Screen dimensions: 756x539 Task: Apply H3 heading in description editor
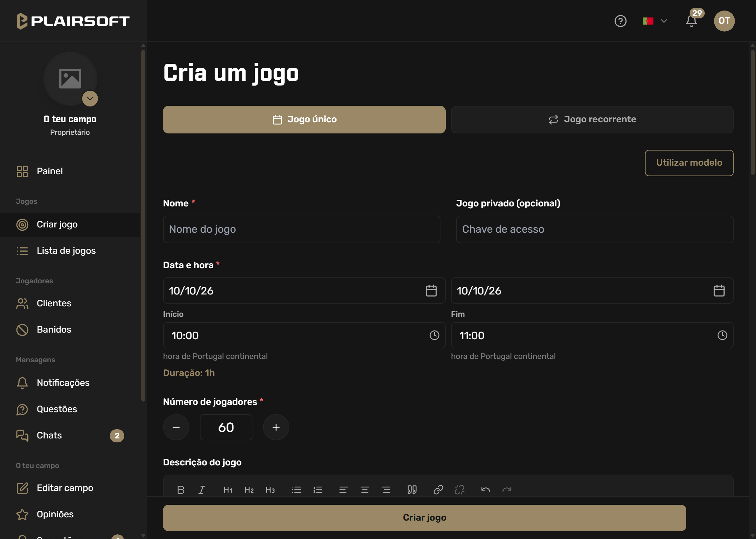pyautogui.click(x=271, y=490)
